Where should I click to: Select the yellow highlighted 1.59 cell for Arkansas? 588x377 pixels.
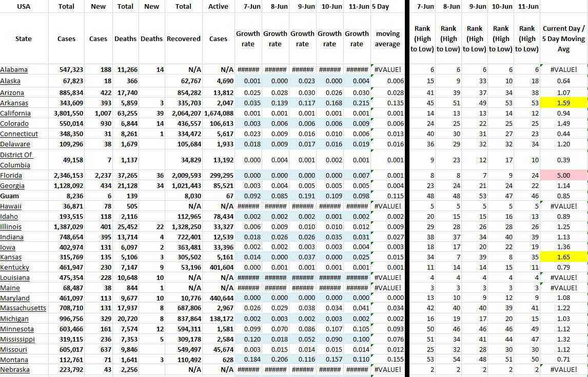tap(563, 103)
